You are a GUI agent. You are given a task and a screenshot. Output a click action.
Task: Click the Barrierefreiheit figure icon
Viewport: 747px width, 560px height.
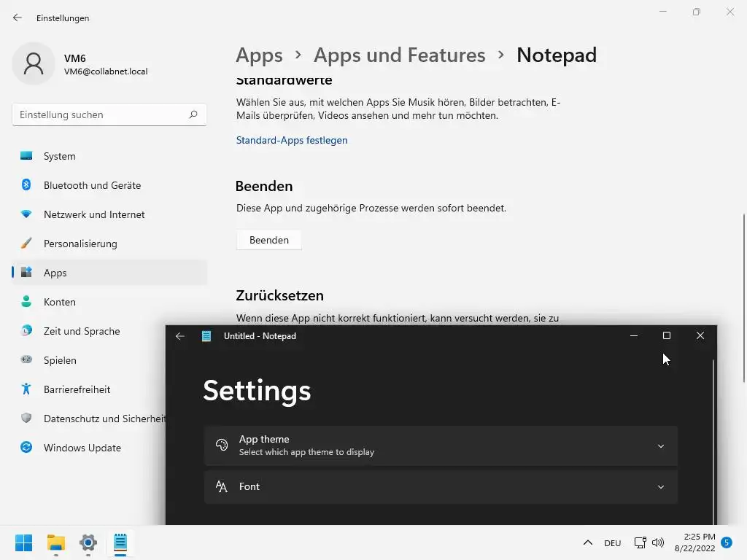26,389
